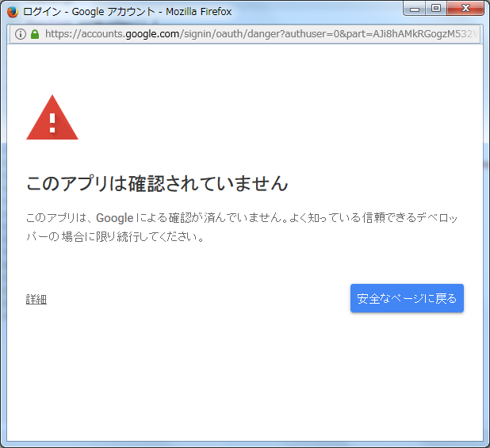Click the Firefox logo in title bar
The image size is (490, 448).
(x=13, y=12)
